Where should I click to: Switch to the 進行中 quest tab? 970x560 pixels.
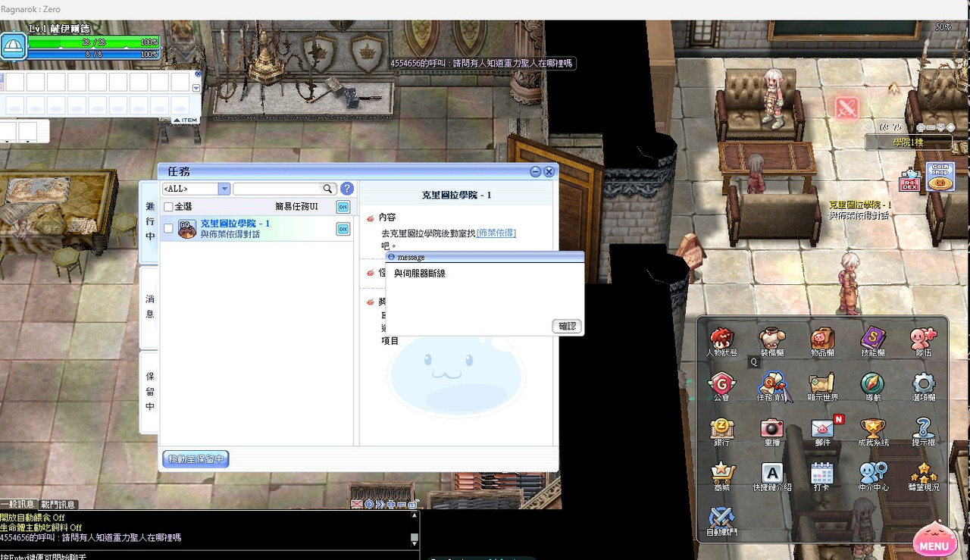pos(150,222)
